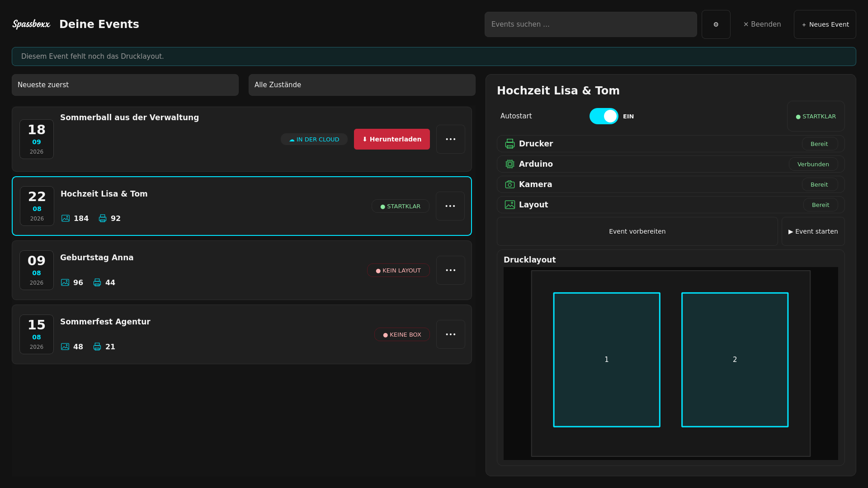The width and height of the screenshot is (868, 488).
Task: Click photo count icon of Hochzeit Lisa & Tom
Action: tap(66, 218)
